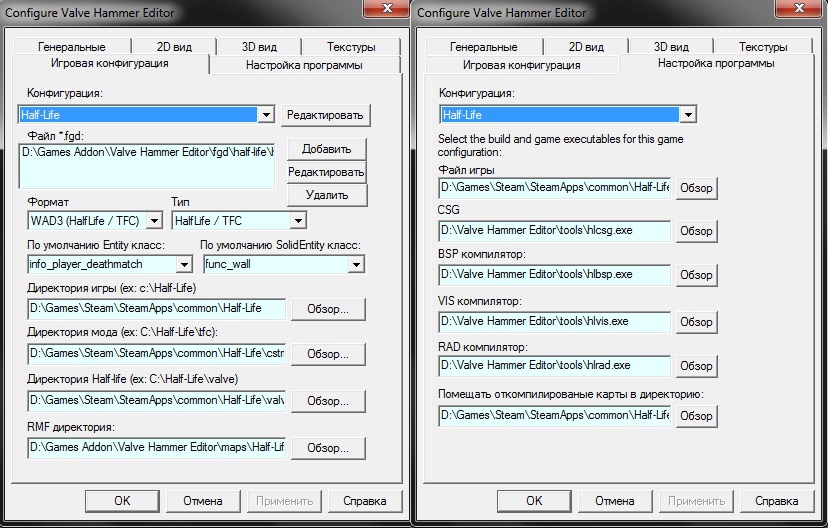
Task: Expand Конфигурация dropdown in right window
Action: click(688, 115)
